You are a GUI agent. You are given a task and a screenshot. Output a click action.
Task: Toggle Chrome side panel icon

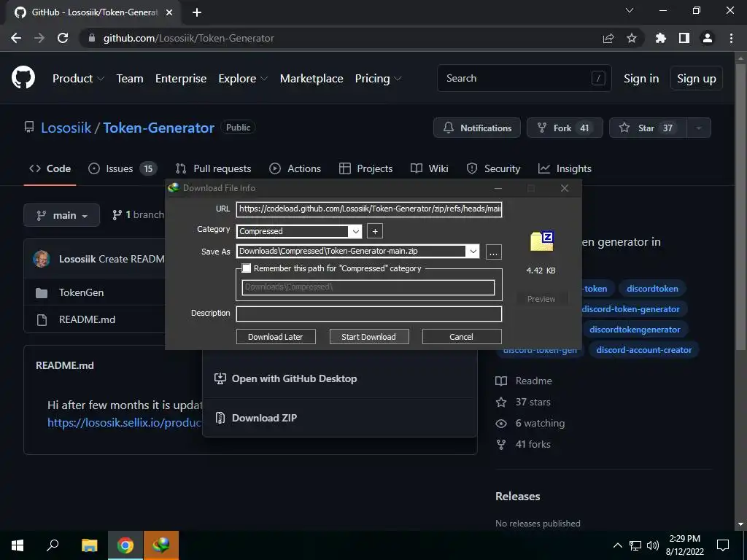pyautogui.click(x=684, y=38)
